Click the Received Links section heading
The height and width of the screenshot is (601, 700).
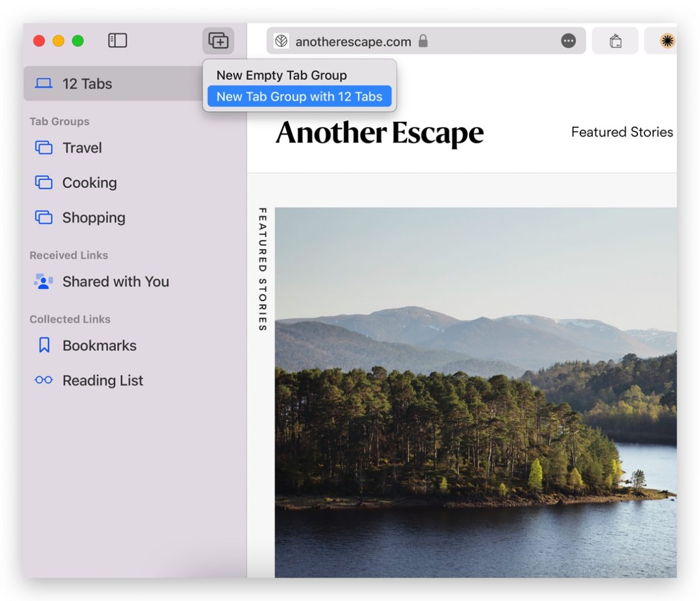[69, 255]
